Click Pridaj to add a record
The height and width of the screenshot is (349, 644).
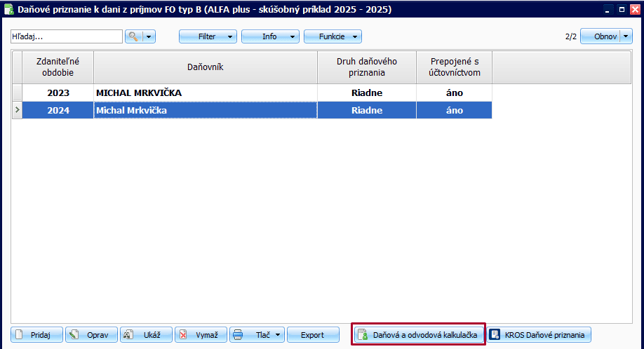point(37,335)
